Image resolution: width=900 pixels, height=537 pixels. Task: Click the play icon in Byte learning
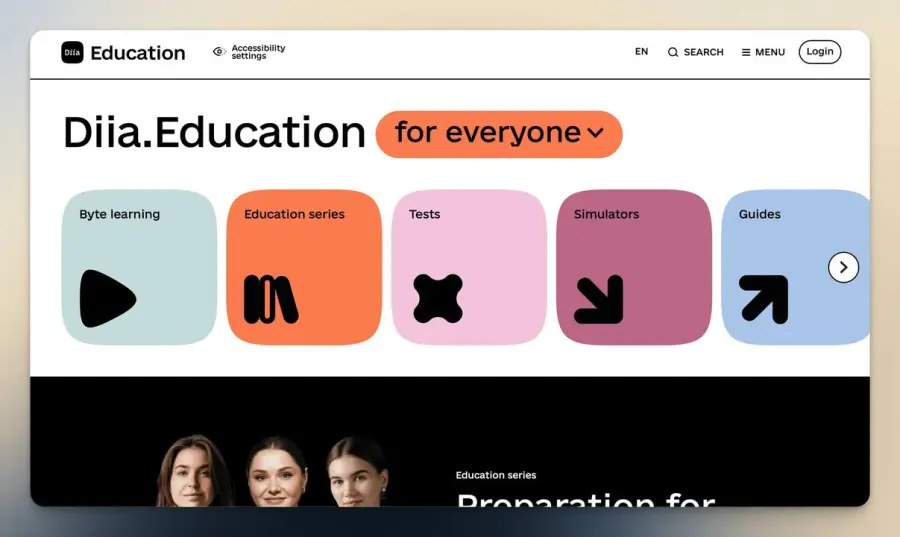(107, 298)
